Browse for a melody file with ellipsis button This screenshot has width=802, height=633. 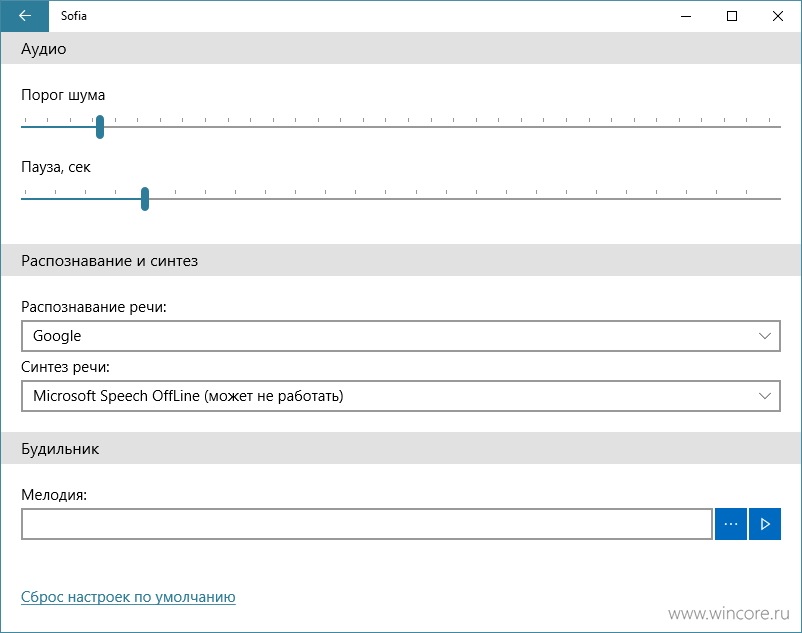point(731,524)
